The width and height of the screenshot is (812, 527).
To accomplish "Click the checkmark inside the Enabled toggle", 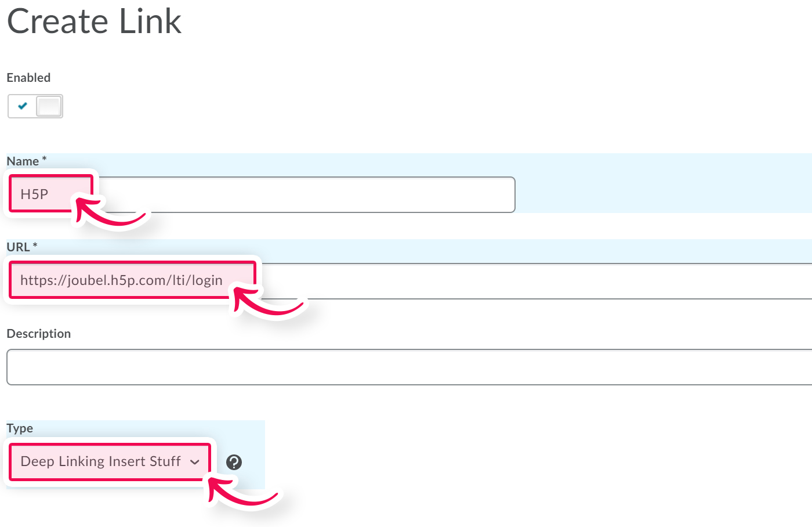I will [23, 106].
